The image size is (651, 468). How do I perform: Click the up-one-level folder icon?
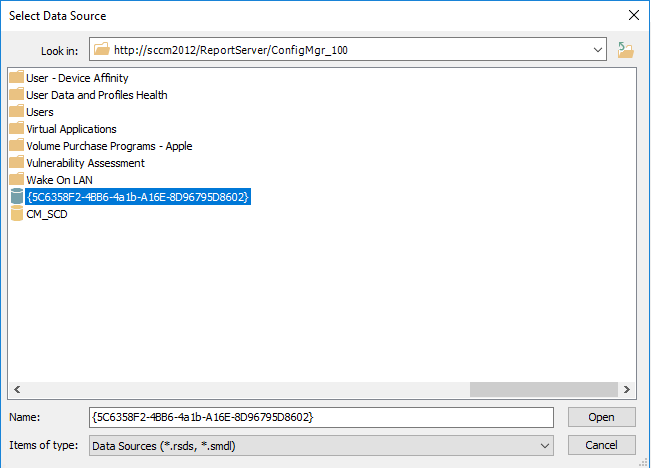[625, 50]
